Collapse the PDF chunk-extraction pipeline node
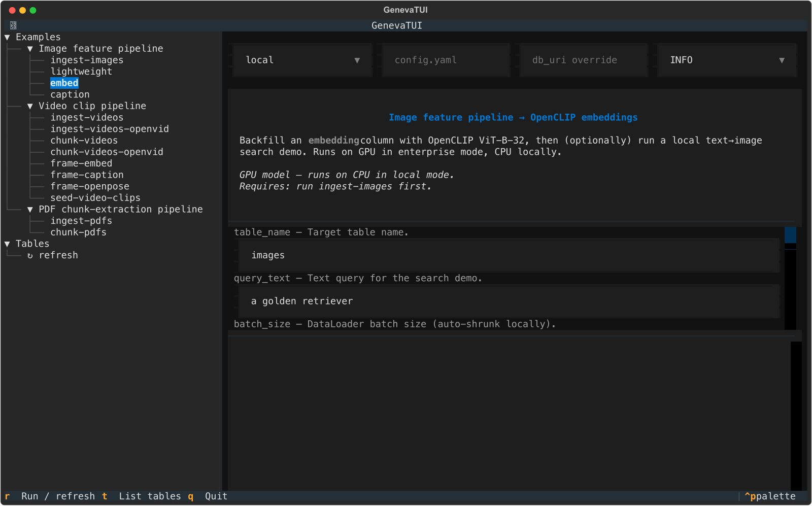The image size is (812, 506). click(30, 210)
